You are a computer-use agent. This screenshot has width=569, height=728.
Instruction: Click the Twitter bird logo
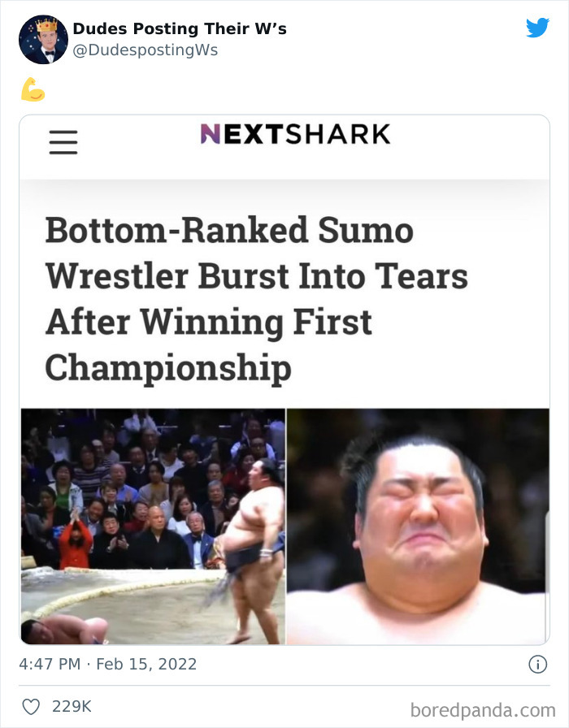[537, 28]
